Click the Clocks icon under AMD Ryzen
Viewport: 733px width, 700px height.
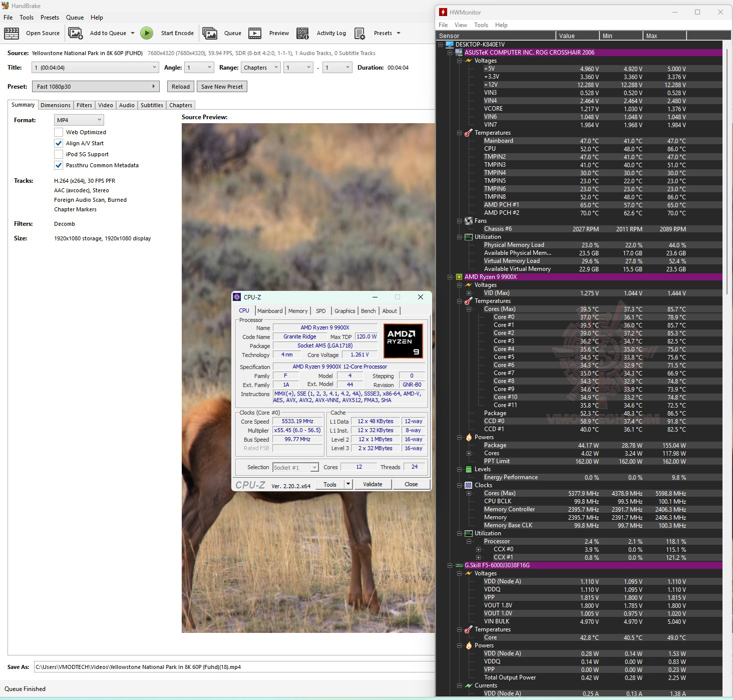(469, 485)
